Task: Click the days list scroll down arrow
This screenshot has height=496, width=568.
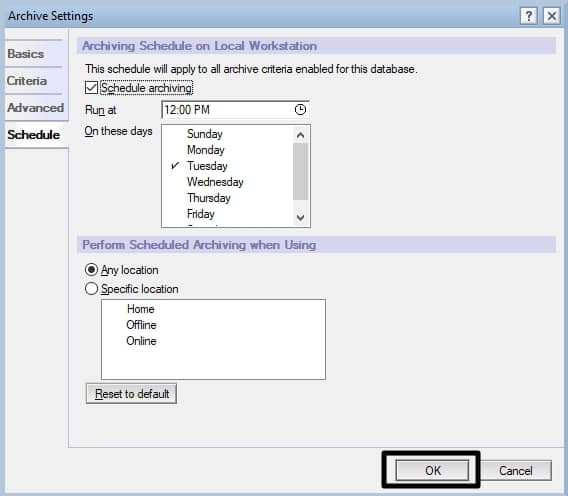Action: pyautogui.click(x=300, y=217)
